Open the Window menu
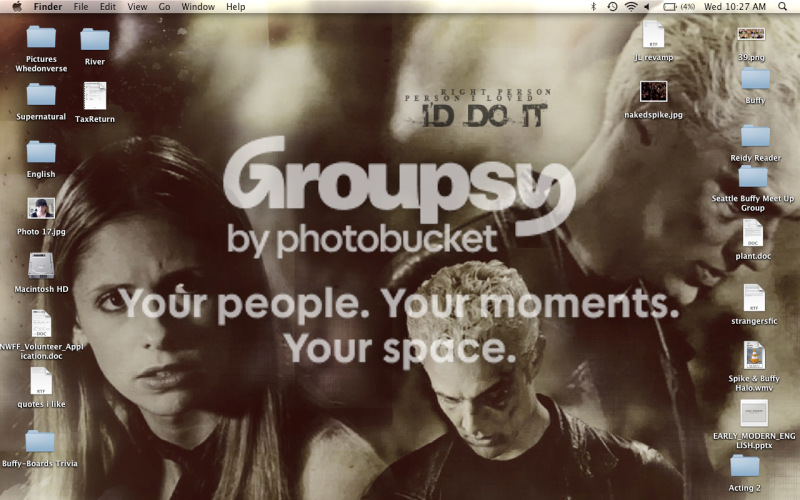The width and height of the screenshot is (800, 500). click(198, 7)
